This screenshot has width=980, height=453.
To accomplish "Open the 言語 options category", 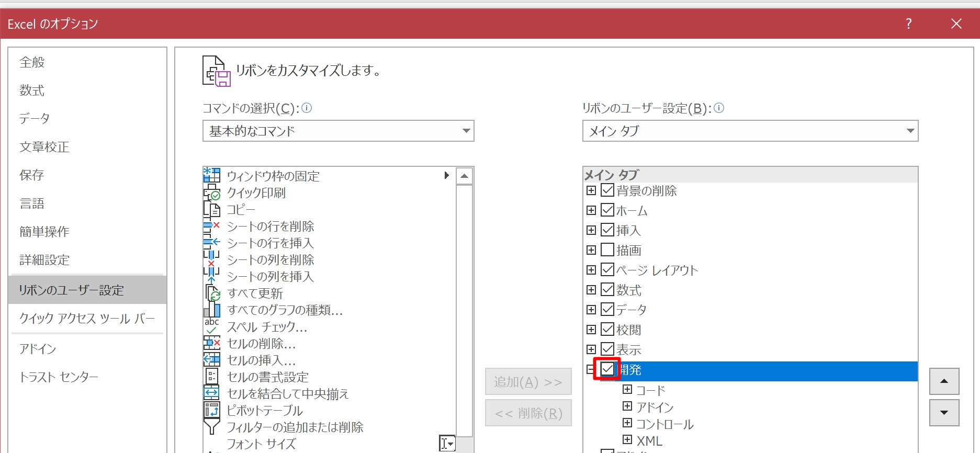I will [87, 203].
